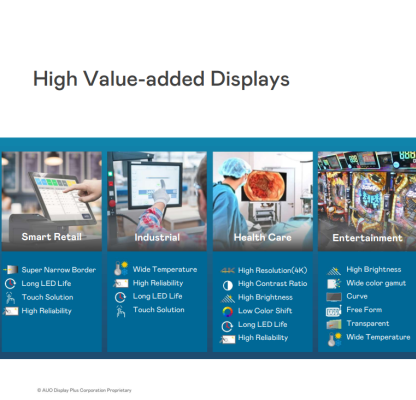Click the 'Low Color Shift' text
The height and width of the screenshot is (400, 416).
(x=265, y=311)
